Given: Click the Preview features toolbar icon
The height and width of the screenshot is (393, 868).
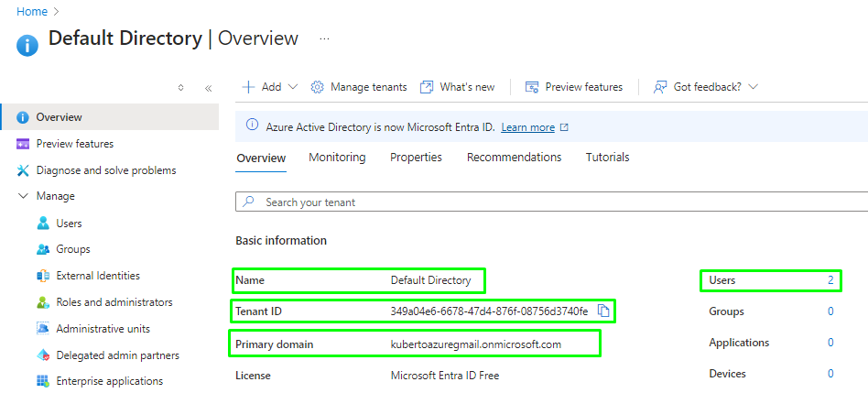Looking at the screenshot, I should point(531,87).
